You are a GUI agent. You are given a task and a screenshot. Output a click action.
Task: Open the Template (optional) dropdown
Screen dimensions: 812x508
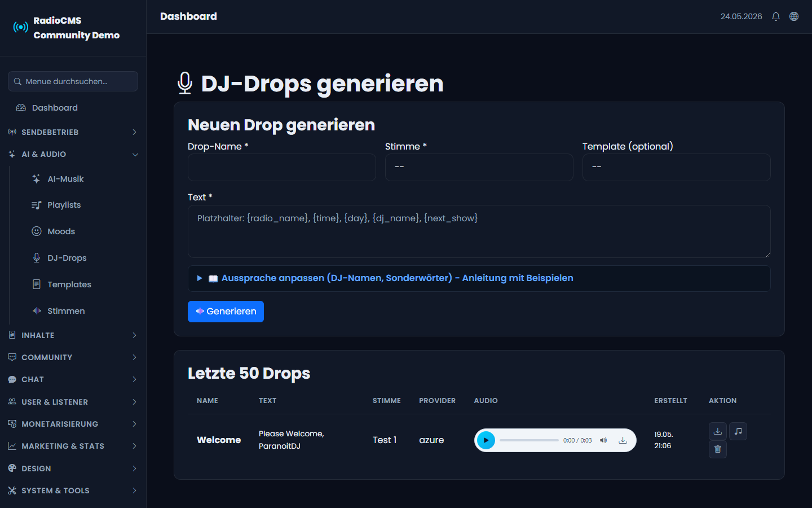677,167
